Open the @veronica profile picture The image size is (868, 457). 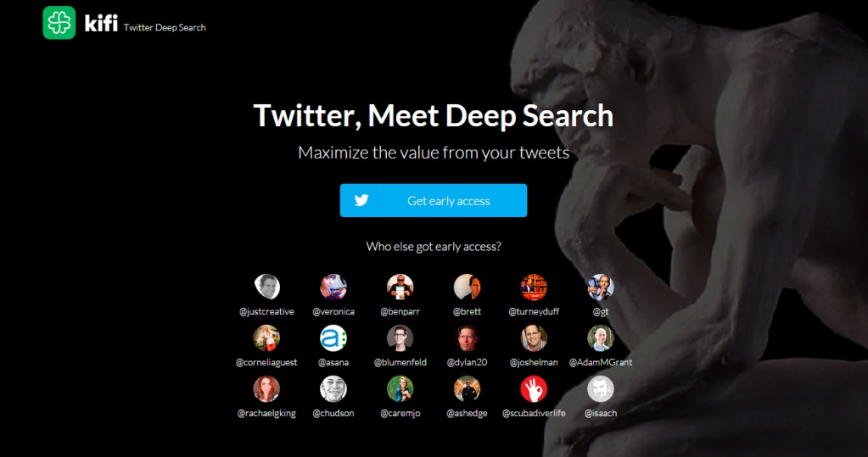(x=333, y=287)
